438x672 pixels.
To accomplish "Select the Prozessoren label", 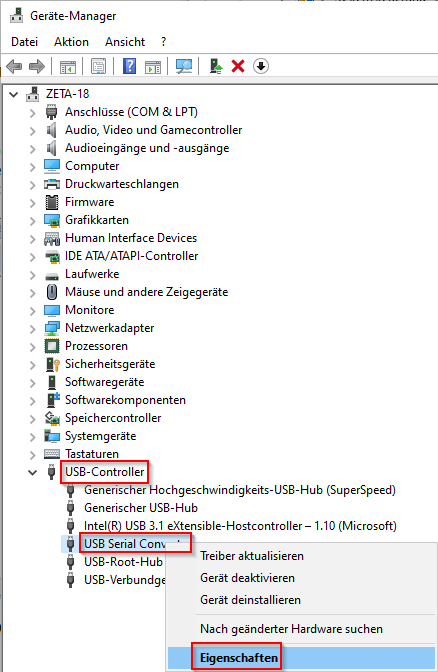I will (x=96, y=346).
